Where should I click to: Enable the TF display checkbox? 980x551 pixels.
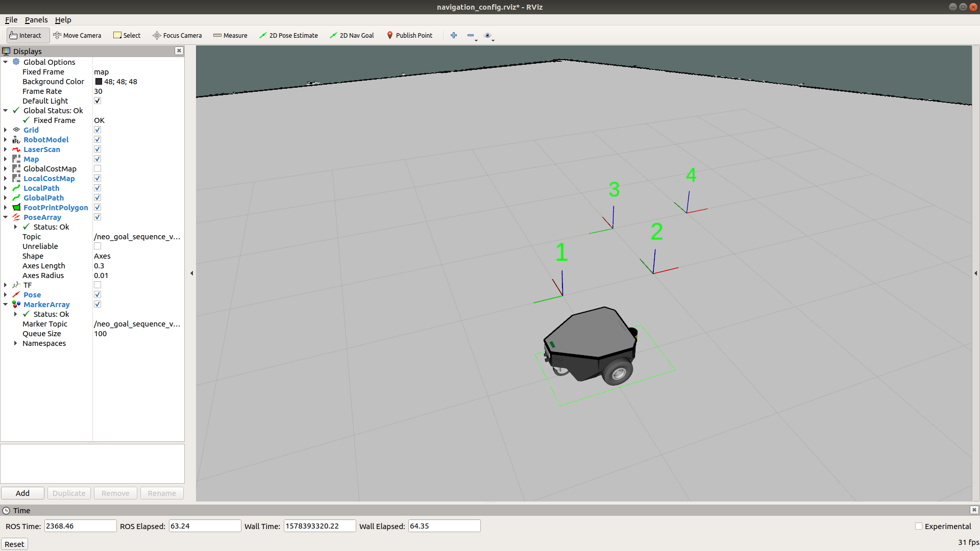(x=97, y=285)
